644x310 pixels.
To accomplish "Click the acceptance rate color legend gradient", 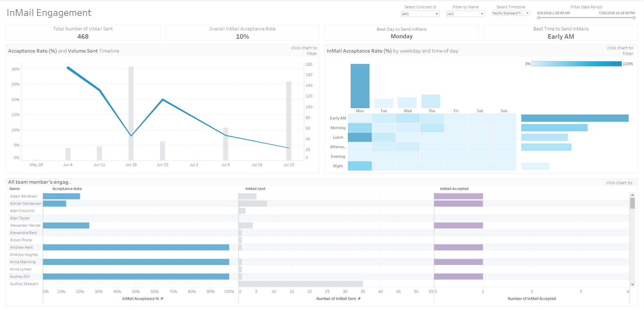I will tap(576, 64).
